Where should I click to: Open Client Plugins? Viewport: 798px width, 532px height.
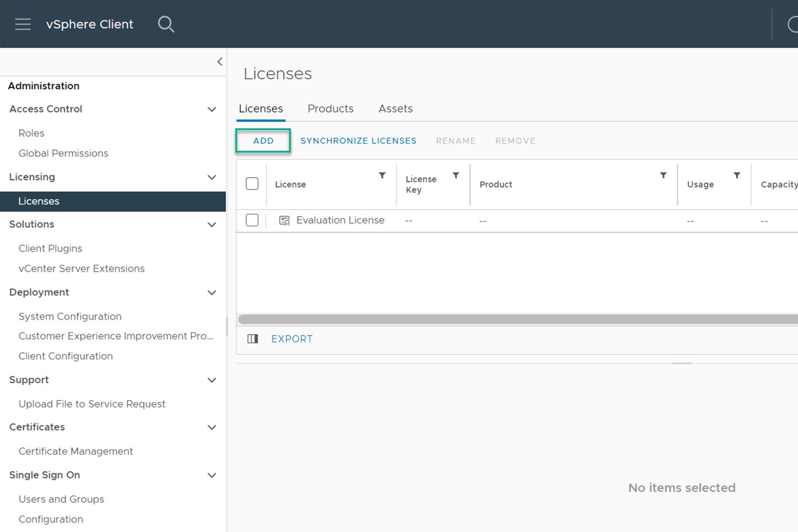pyautogui.click(x=50, y=249)
